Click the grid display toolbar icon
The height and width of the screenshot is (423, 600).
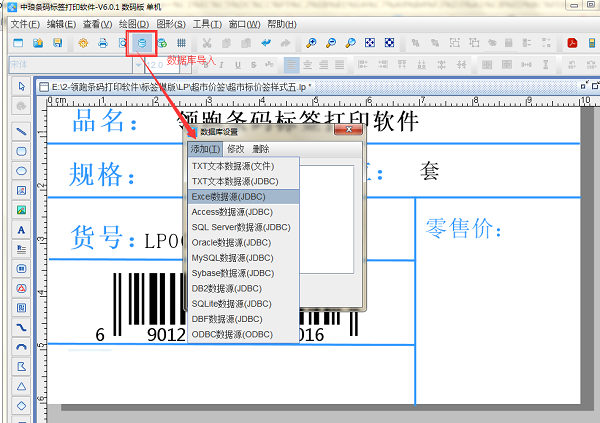click(181, 43)
